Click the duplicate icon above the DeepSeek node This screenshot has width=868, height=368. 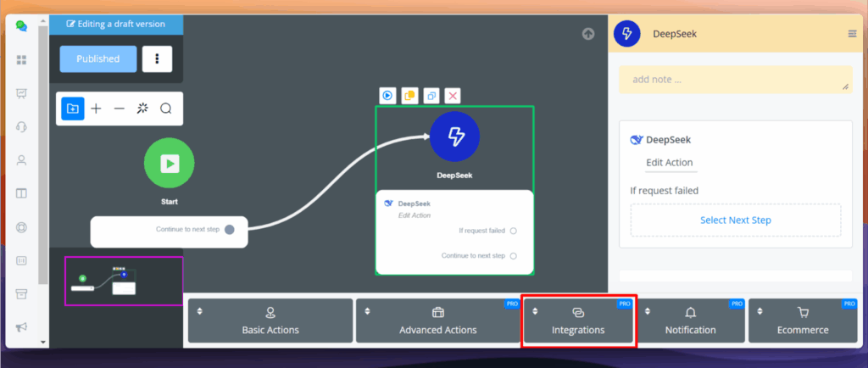[x=431, y=96]
